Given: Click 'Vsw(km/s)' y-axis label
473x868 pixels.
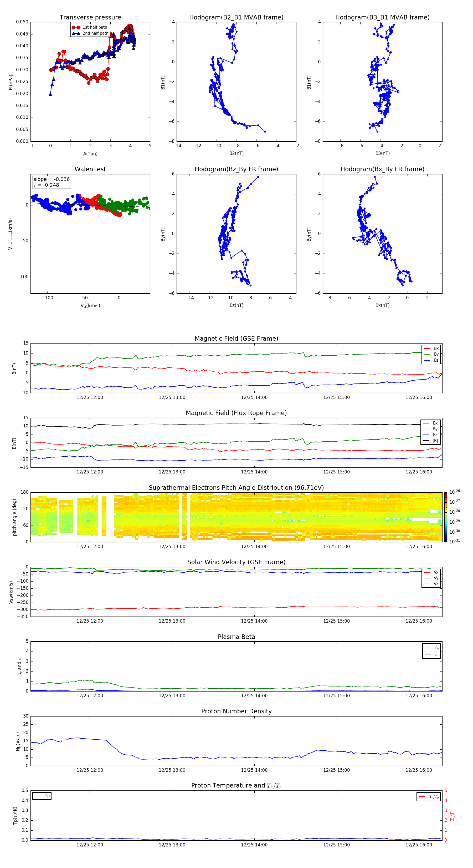Looking at the screenshot, I should pyautogui.click(x=11, y=592).
